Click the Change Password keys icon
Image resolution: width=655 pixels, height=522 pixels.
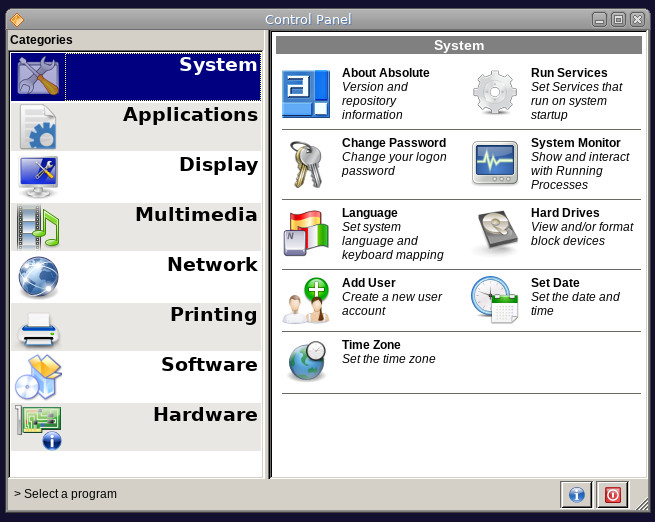coord(305,164)
